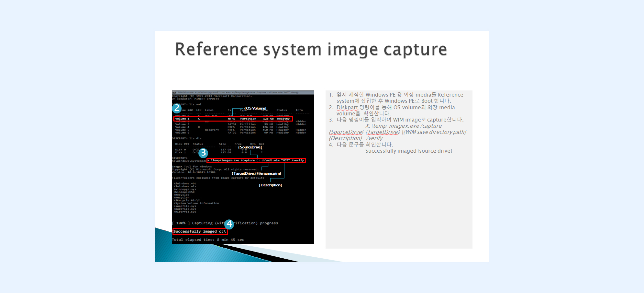
Task: Click the "{SourceDrive}" label on terminal image
Action: point(250,147)
